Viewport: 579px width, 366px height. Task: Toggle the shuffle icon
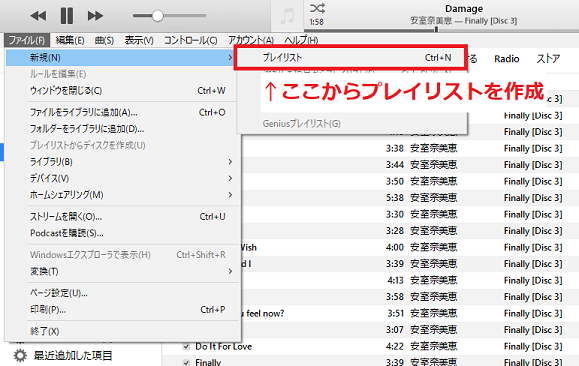(x=317, y=8)
